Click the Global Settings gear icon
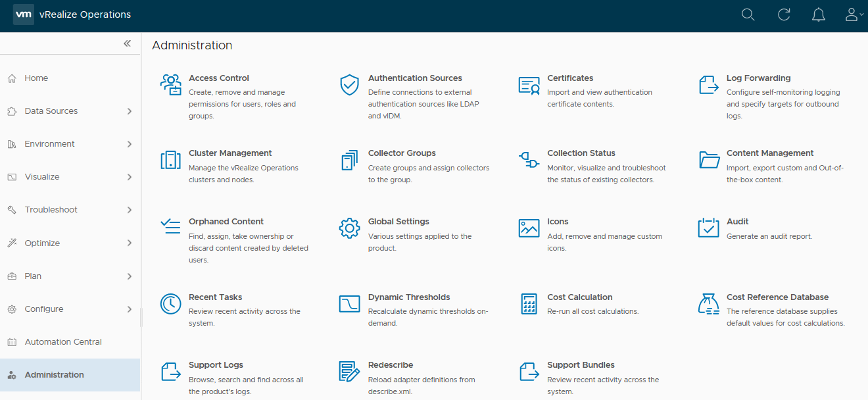The image size is (868, 400). click(349, 228)
